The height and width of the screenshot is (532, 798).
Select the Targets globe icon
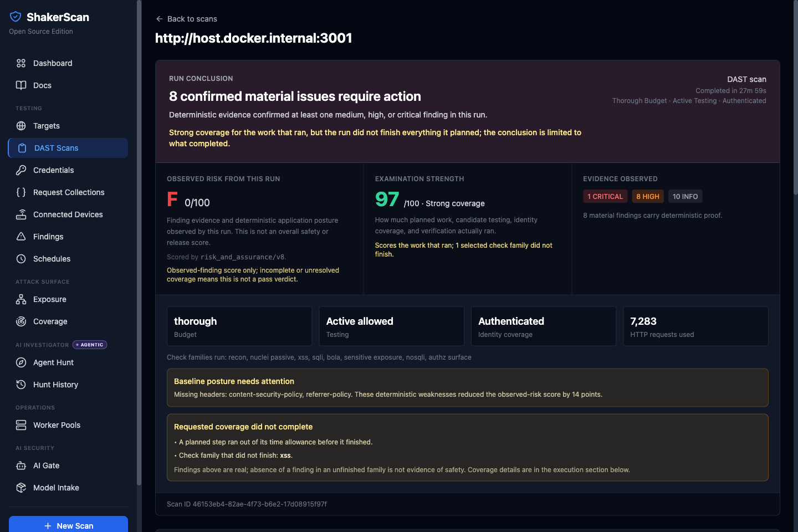pos(21,126)
